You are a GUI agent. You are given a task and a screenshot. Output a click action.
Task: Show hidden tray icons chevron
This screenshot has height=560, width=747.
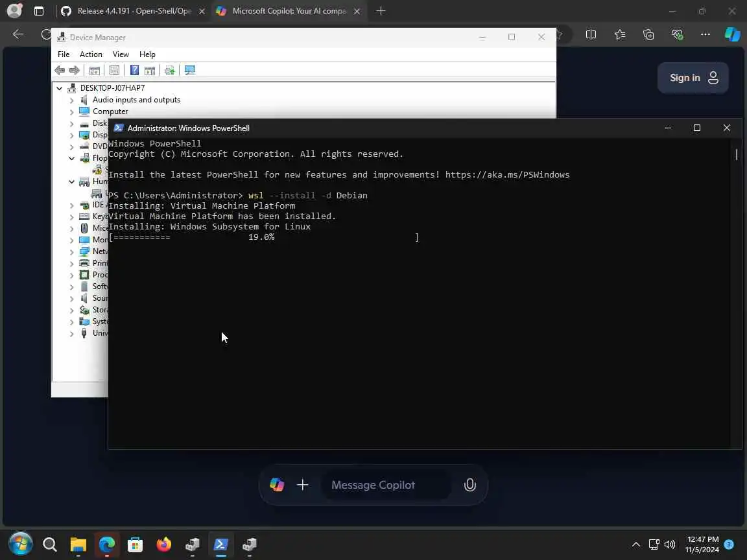tap(636, 544)
